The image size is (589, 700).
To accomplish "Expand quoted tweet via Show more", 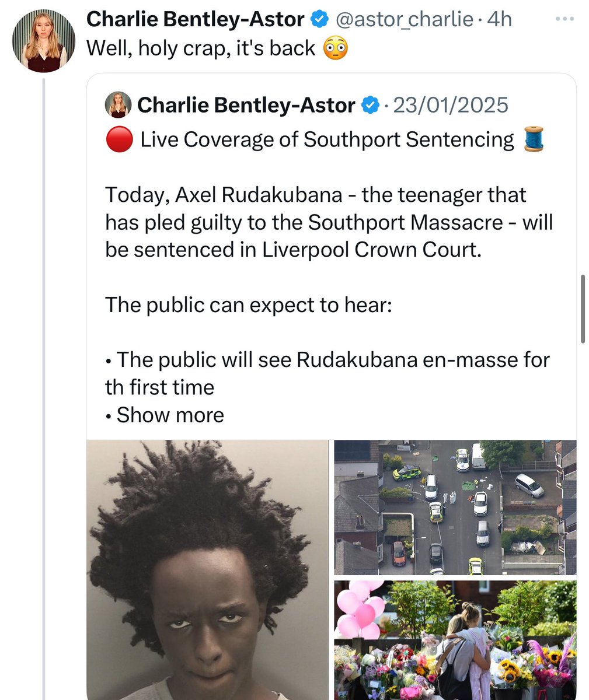I will 170,415.
